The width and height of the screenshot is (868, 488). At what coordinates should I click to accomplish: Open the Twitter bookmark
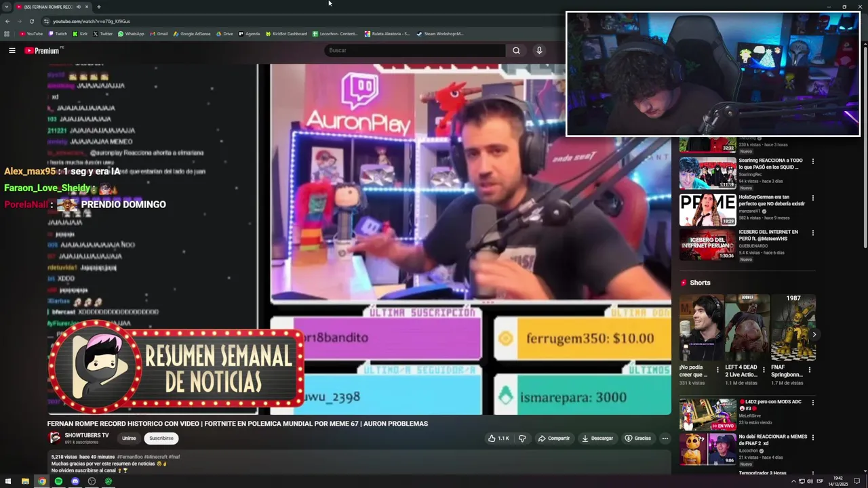click(102, 34)
